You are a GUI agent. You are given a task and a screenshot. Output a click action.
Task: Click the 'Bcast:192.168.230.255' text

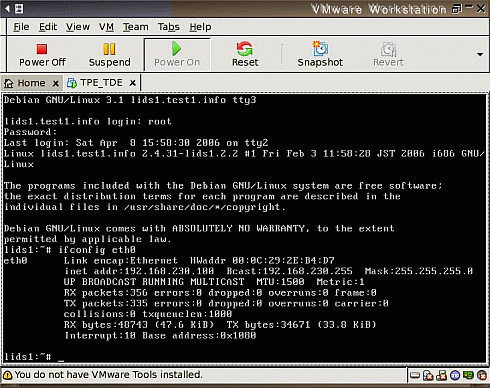pyautogui.click(x=289, y=271)
